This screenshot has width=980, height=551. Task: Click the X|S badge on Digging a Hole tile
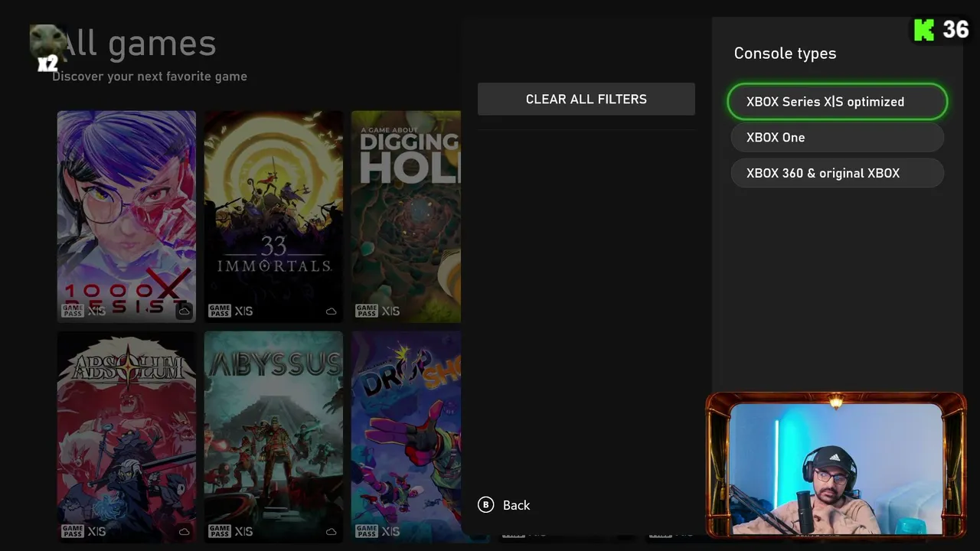pyautogui.click(x=390, y=311)
